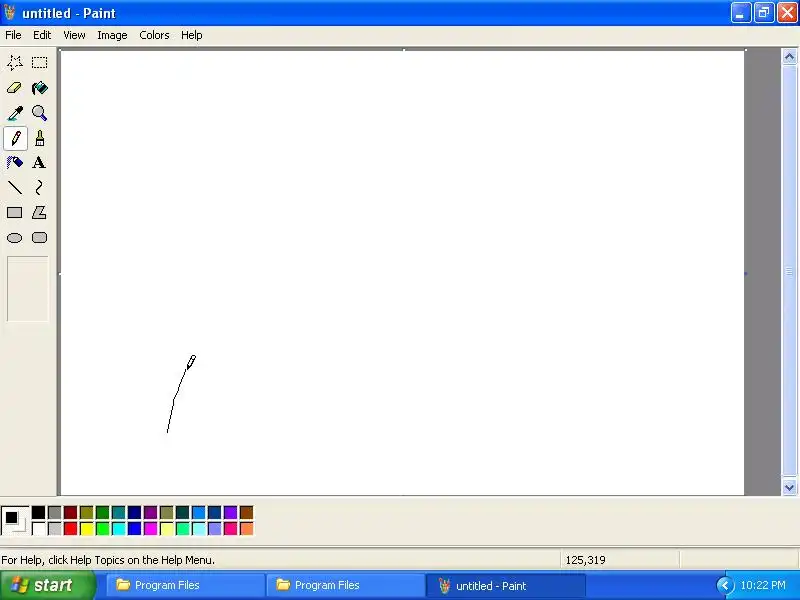Pick the orange palette swatch
Screen dimensions: 800x600
point(246,529)
